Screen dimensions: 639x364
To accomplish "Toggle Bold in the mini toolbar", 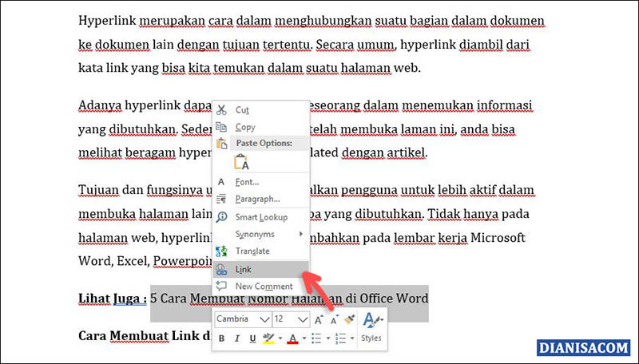I will pyautogui.click(x=222, y=338).
